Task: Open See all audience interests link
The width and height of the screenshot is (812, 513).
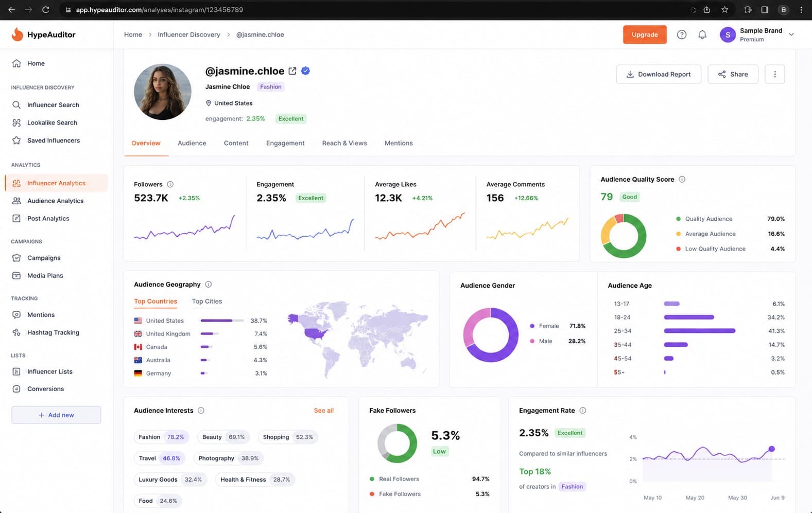Action: pos(324,410)
